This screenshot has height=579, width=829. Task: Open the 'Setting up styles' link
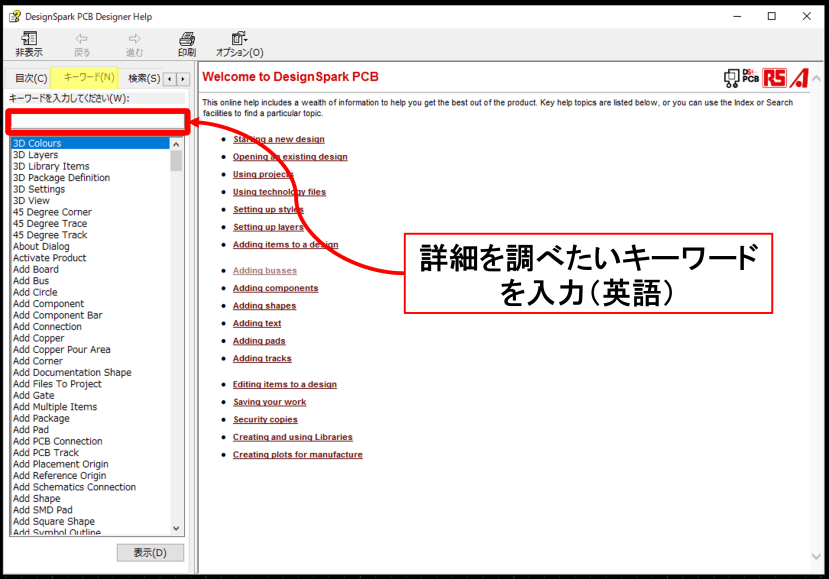268,209
